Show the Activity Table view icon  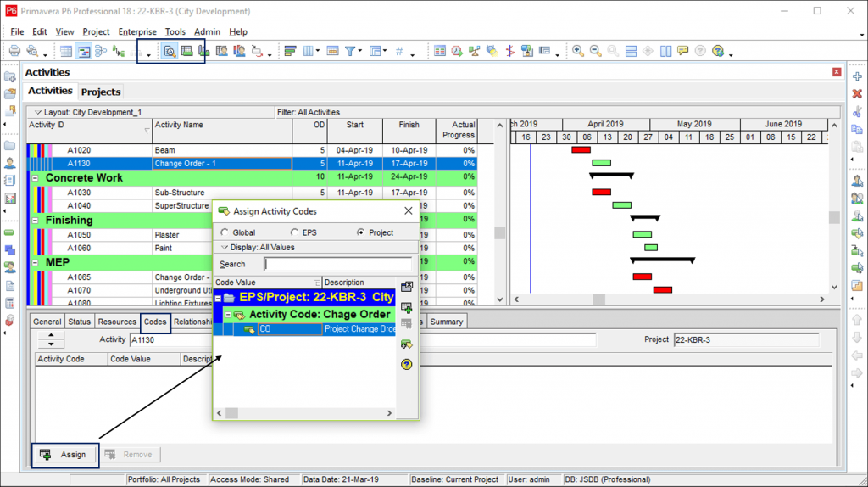66,51
